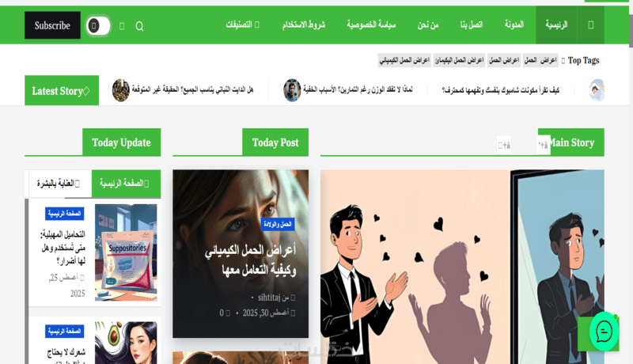Screen dimensions: 633x364
Task: Click the page vertical scrollbar
Action: click(x=631, y=182)
